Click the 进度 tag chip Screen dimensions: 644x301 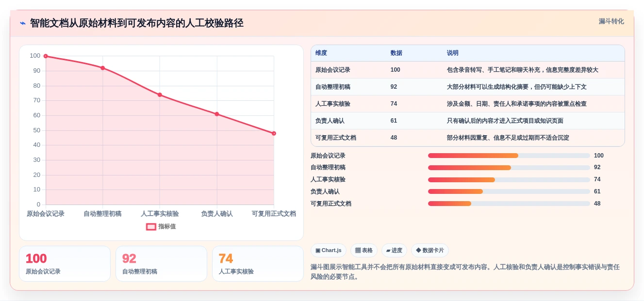point(394,250)
